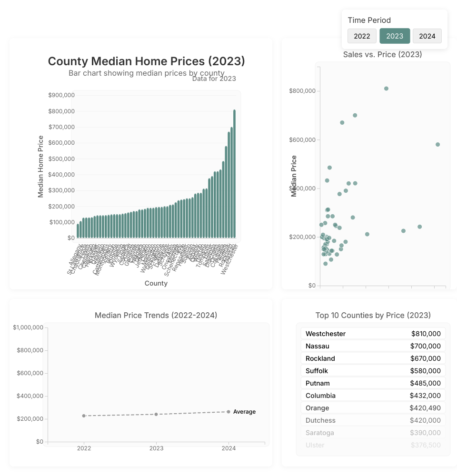Select the Orange county row
Image resolution: width=457 pixels, height=476 pixels.
point(373,408)
